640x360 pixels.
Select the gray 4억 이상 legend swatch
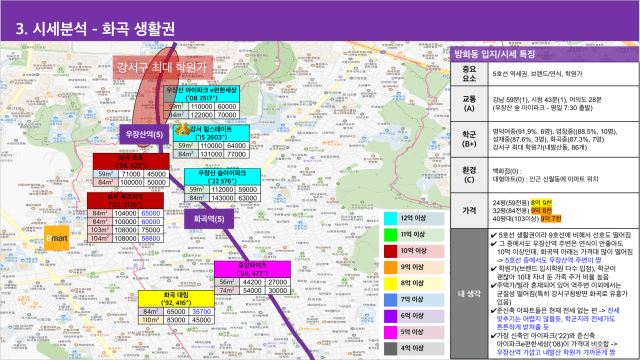coord(391,348)
